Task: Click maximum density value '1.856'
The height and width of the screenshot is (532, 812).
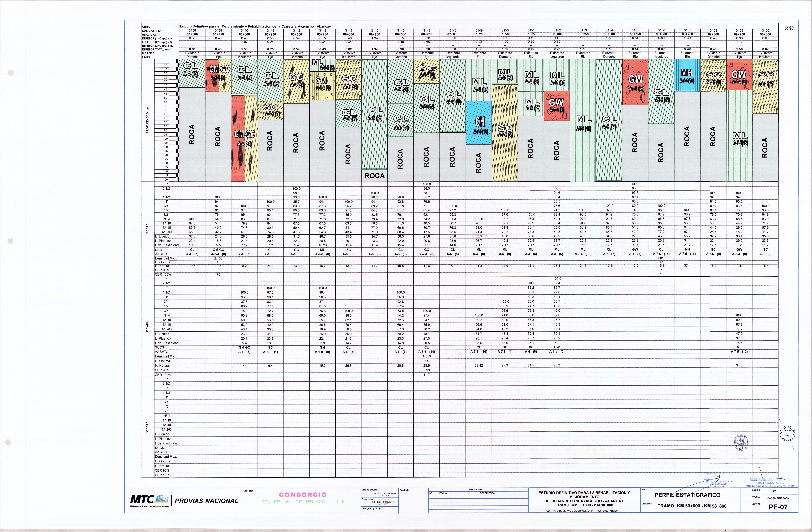Action: click(427, 356)
